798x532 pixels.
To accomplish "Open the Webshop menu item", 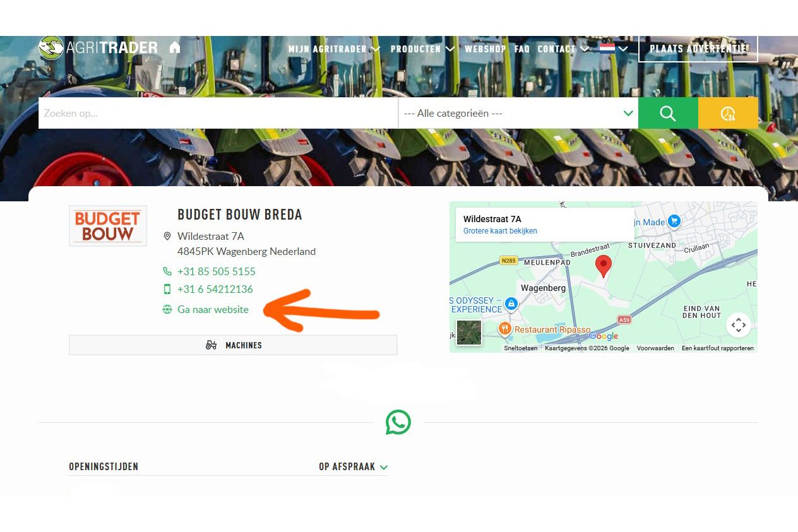I will click(x=485, y=49).
